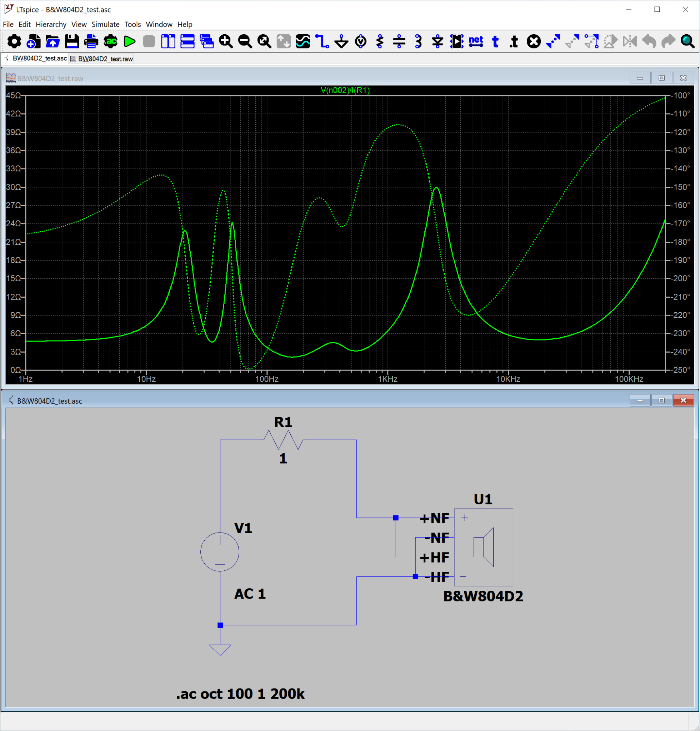Click the -HF pin label
The image size is (700, 731).
point(437,578)
